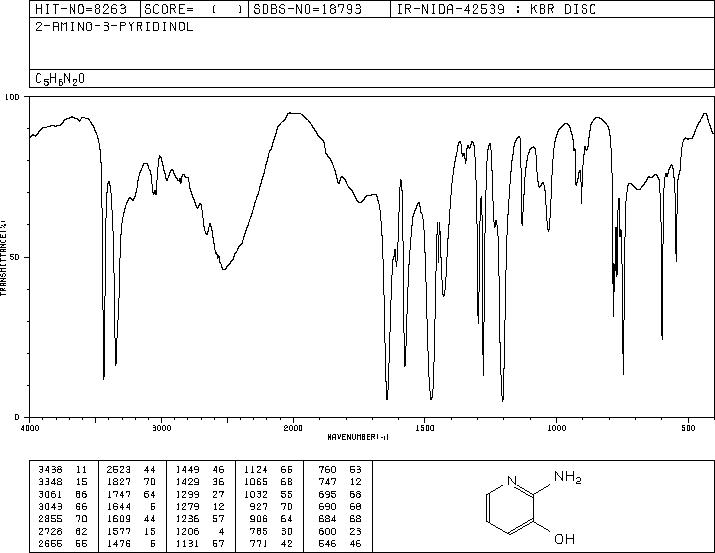Select peak table entry 760

[x=327, y=470]
